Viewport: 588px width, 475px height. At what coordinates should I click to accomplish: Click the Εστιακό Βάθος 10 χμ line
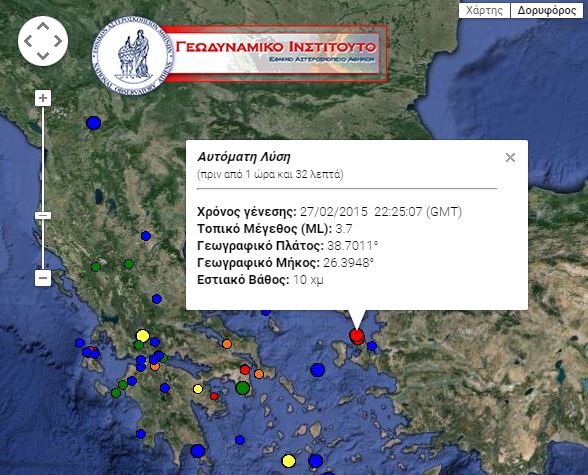click(x=260, y=280)
